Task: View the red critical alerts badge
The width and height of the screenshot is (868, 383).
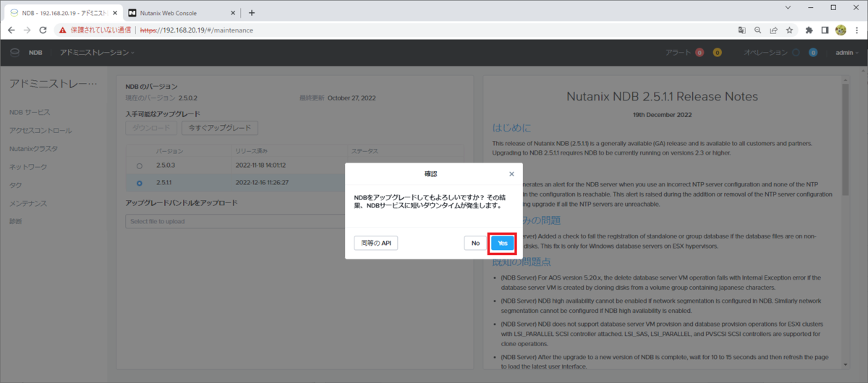Action: point(699,52)
